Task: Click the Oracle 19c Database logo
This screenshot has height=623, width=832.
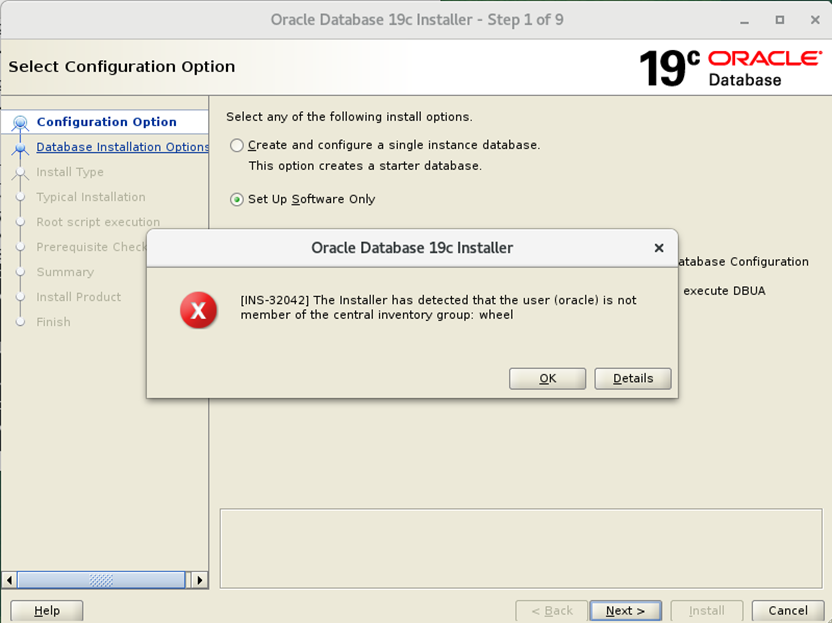Action: point(731,68)
